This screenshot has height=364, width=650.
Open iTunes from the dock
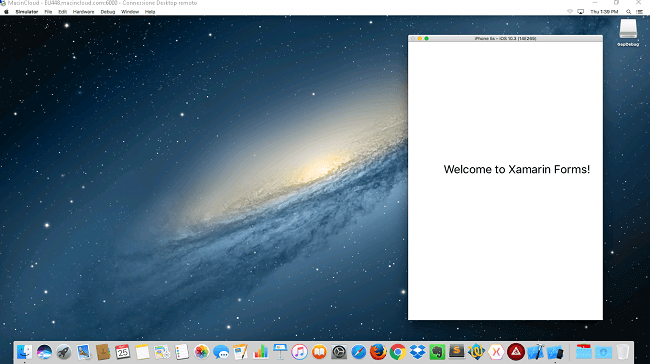[299, 352]
